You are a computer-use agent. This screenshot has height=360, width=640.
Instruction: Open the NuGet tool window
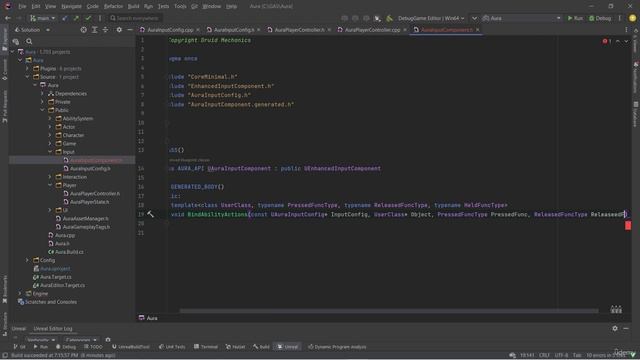[x=236, y=347]
